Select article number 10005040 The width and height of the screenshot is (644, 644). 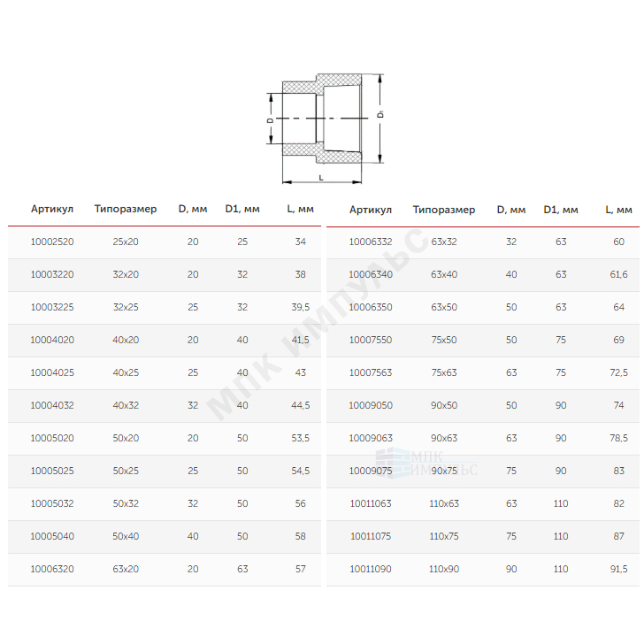click(52, 536)
